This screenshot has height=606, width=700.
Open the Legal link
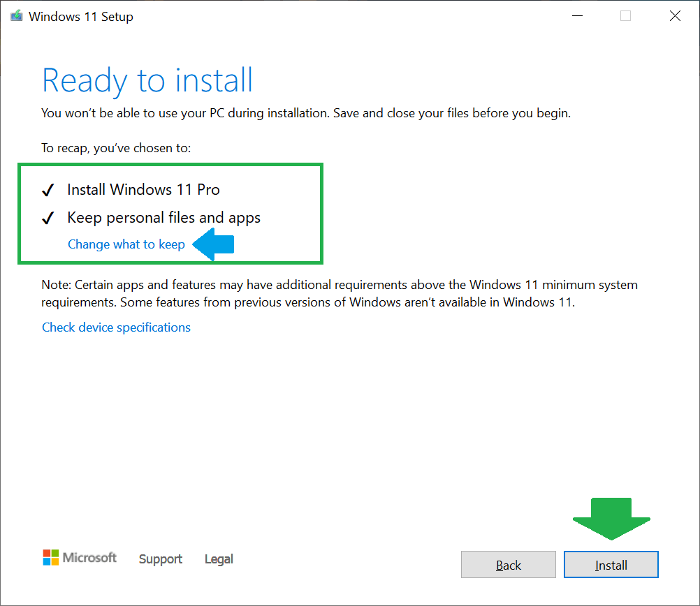[x=219, y=559]
